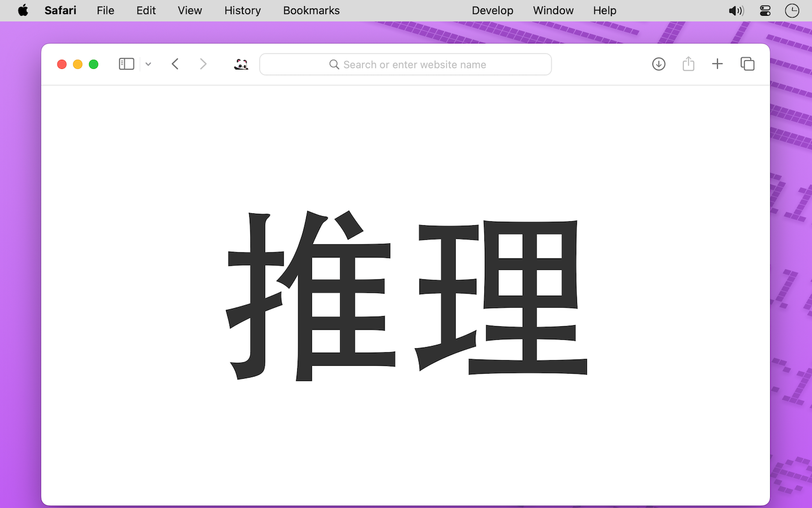Viewport: 812px width, 508px height.
Task: Open the File menu
Action: click(105, 10)
